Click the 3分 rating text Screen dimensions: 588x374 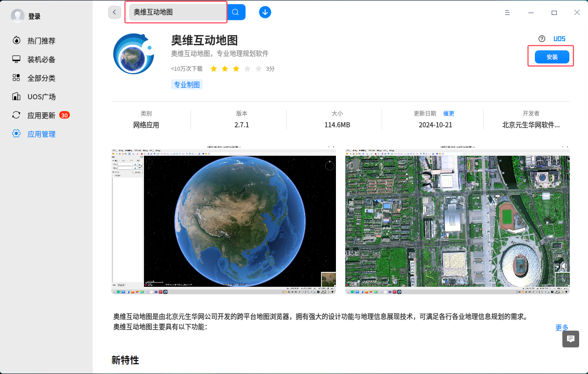[x=270, y=69]
